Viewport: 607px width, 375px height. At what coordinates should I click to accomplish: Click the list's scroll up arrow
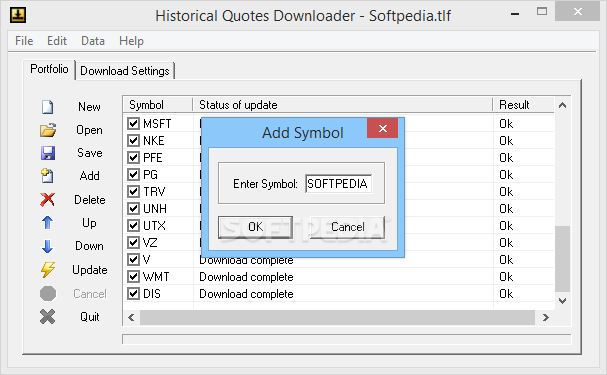[x=562, y=105]
